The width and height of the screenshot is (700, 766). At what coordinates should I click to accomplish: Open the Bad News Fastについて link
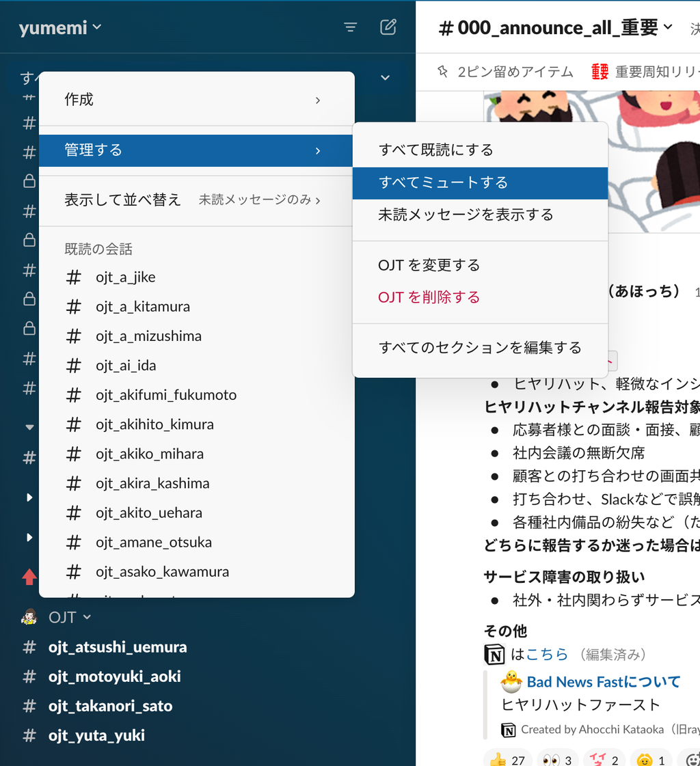tap(604, 681)
